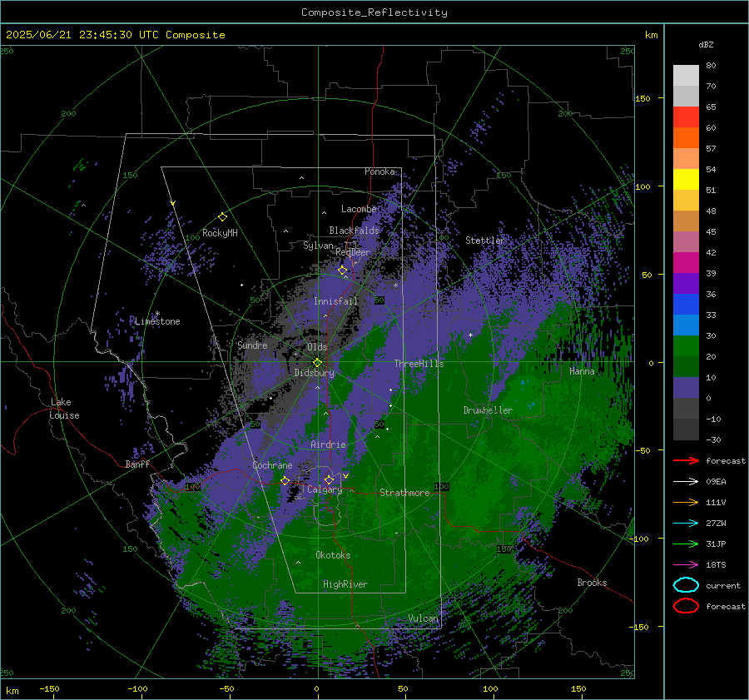This screenshot has height=700, width=749.
Task: Click the Ponoka label on the map
Action: click(380, 171)
